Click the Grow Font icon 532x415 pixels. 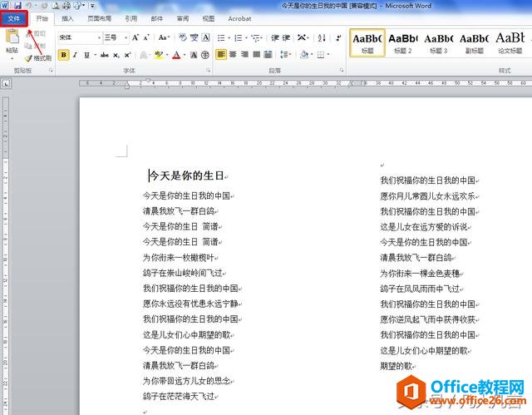[x=135, y=37]
